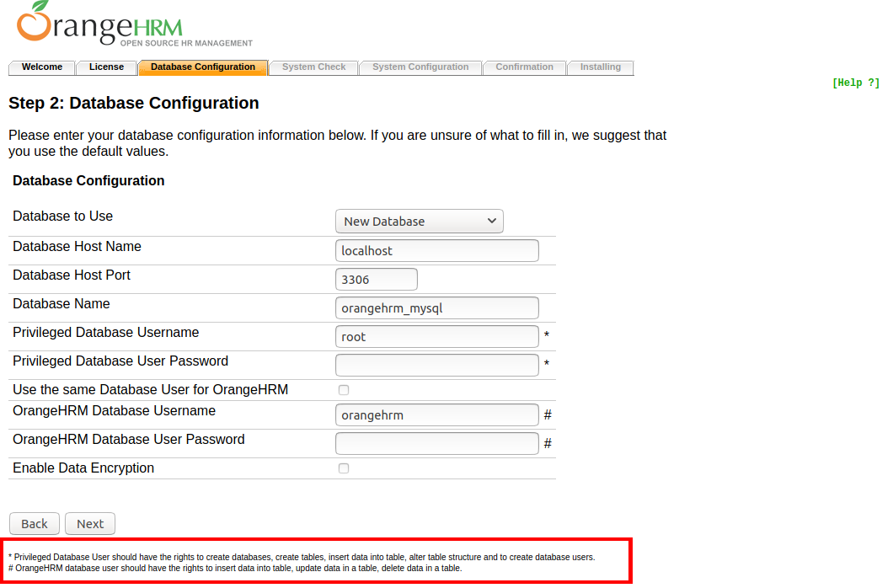
Task: Click the OrangeHRM Database Username field
Action: tap(436, 415)
